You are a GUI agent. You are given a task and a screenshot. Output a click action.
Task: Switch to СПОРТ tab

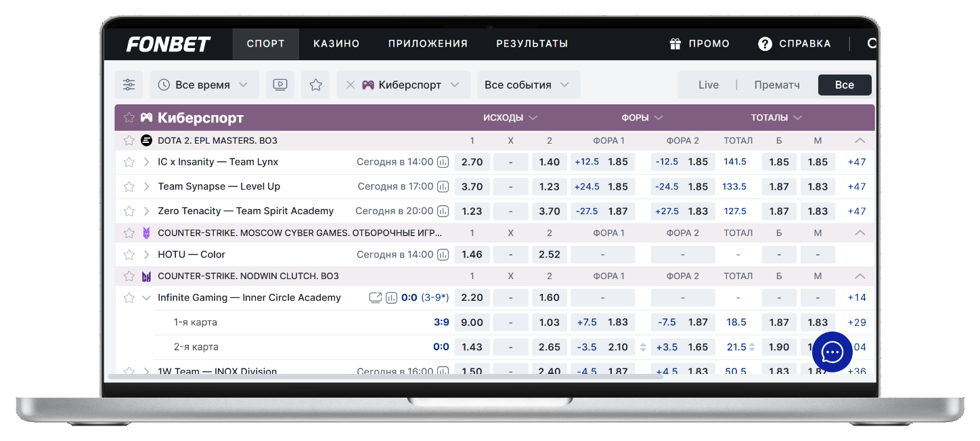[x=266, y=44]
